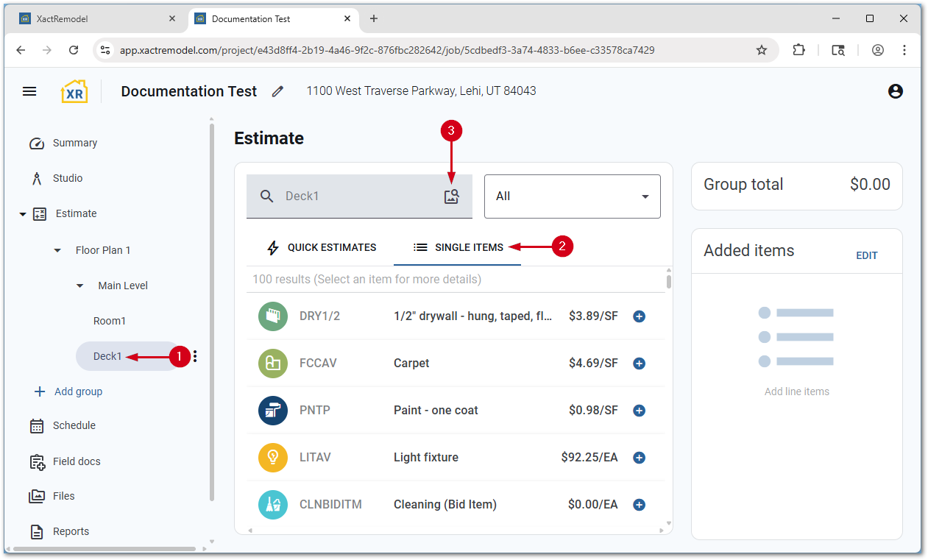928x560 pixels.
Task: Collapse the Estimate tree section
Action: coord(23,214)
